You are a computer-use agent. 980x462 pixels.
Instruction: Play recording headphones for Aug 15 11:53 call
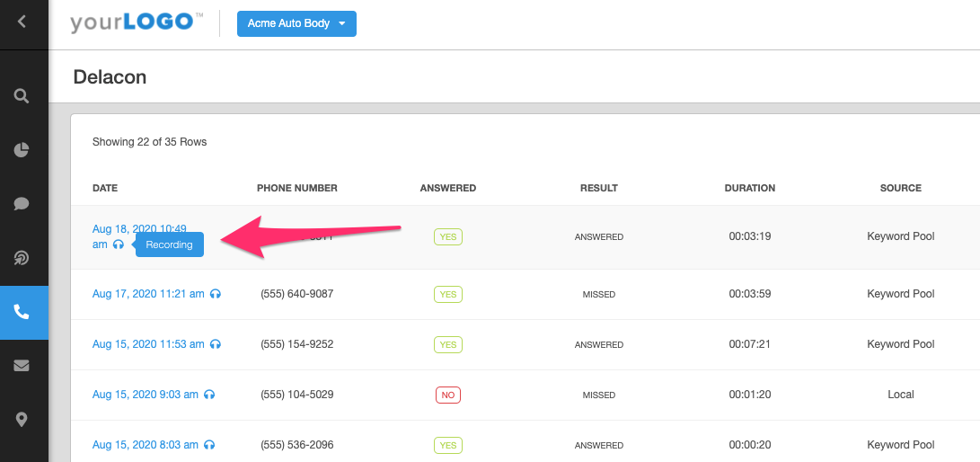[216, 344]
